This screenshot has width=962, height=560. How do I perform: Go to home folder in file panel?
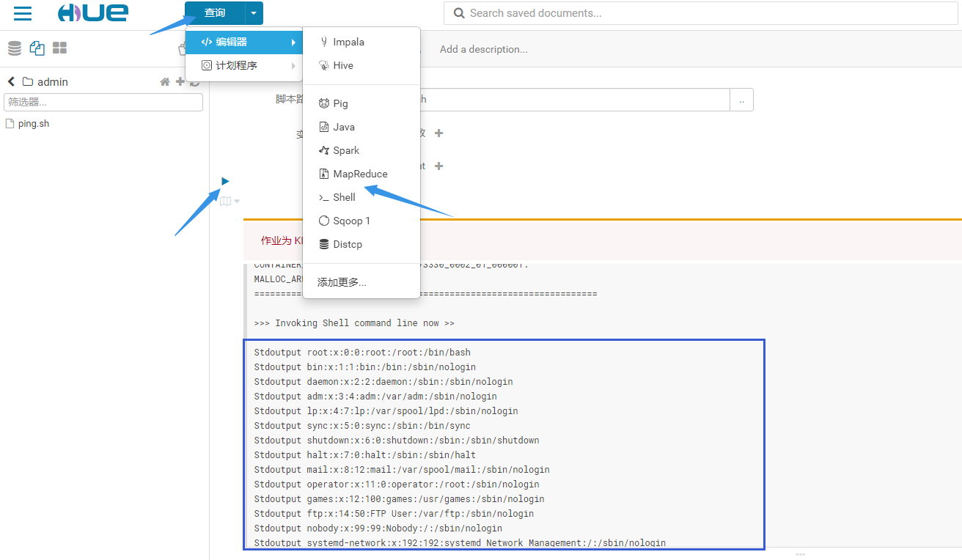coord(165,82)
